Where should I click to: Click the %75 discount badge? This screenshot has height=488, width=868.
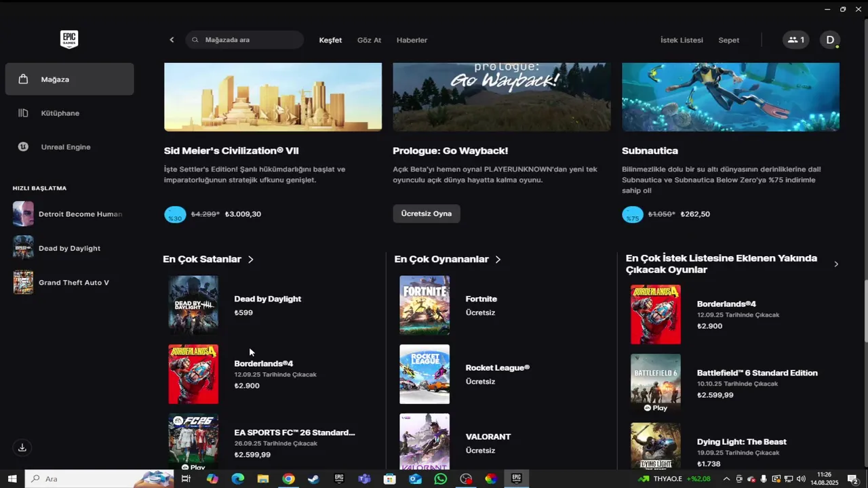pos(632,215)
